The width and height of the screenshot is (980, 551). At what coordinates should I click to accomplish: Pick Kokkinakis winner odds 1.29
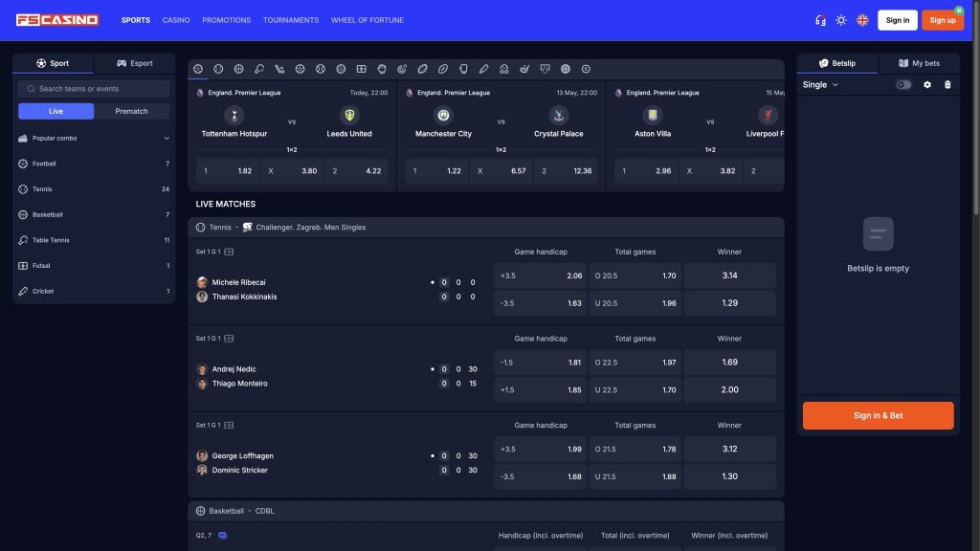point(729,303)
